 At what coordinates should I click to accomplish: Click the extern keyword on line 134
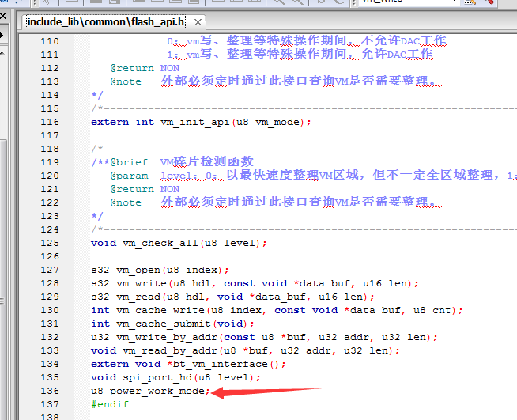(x=110, y=365)
